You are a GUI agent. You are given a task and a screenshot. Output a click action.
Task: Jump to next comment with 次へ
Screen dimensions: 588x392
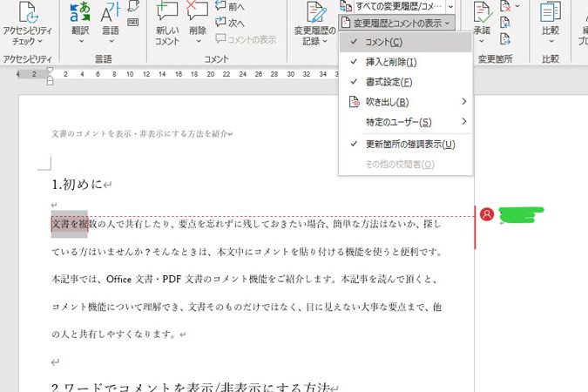click(229, 23)
